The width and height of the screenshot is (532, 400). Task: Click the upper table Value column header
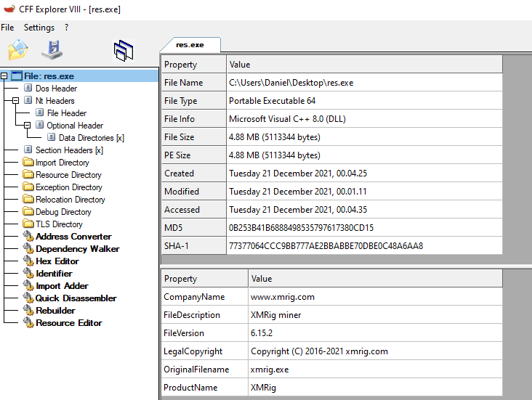[365, 65]
